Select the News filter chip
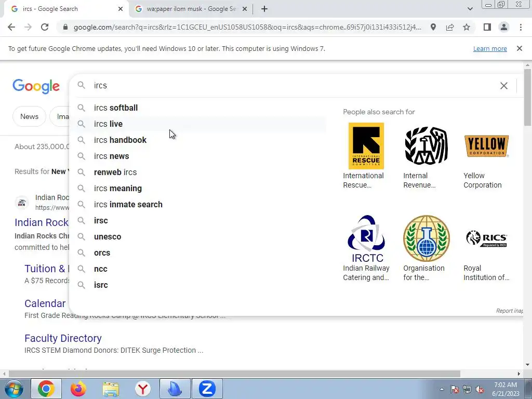The height and width of the screenshot is (399, 532). [x=29, y=116]
